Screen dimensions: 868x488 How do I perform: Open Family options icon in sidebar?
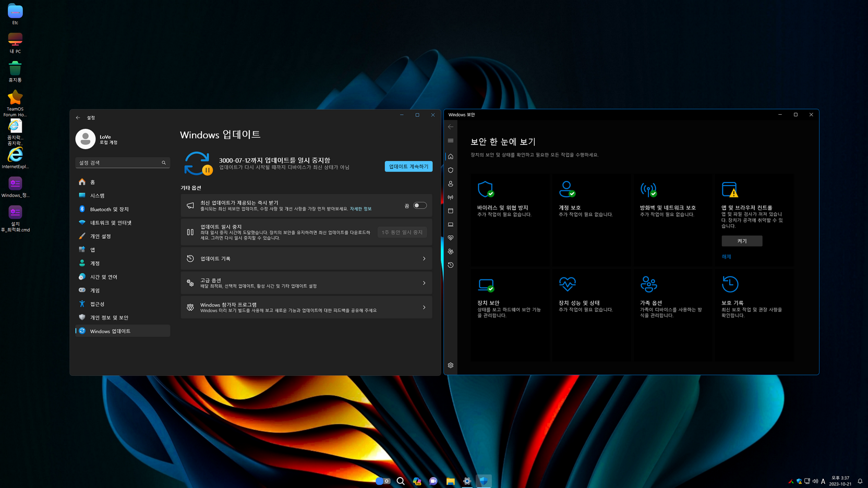pos(451,251)
